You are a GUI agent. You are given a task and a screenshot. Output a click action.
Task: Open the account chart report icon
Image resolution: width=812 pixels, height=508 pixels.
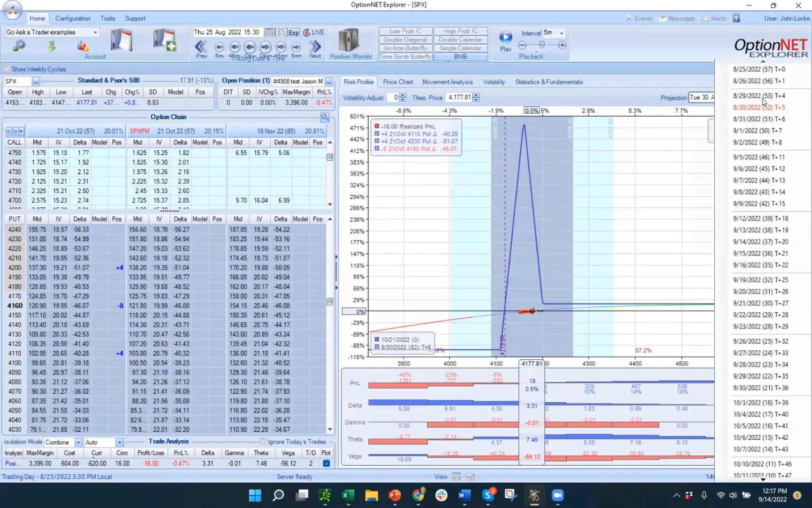83,46
